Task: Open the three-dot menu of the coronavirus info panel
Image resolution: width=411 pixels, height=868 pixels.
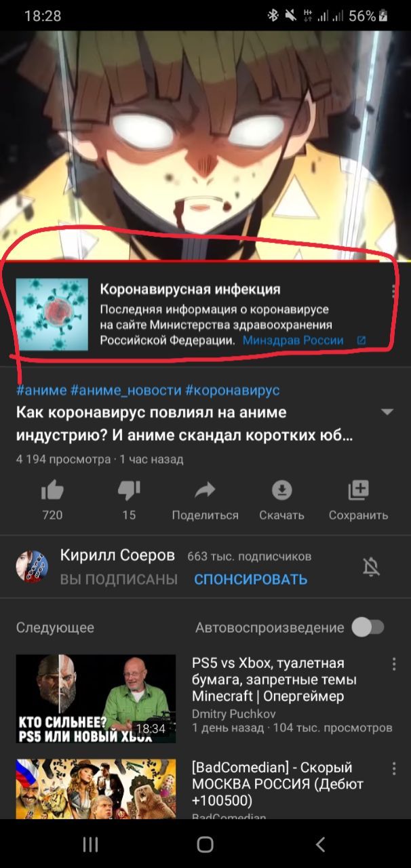Action: tap(394, 290)
